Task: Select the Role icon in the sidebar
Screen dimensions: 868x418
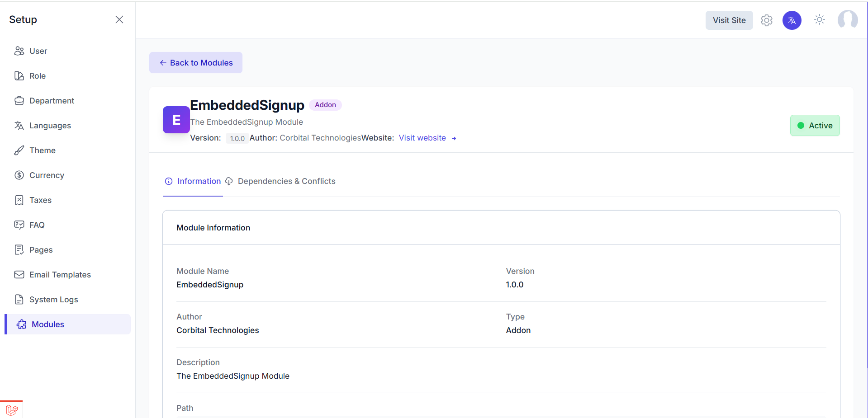Action: 19,75
